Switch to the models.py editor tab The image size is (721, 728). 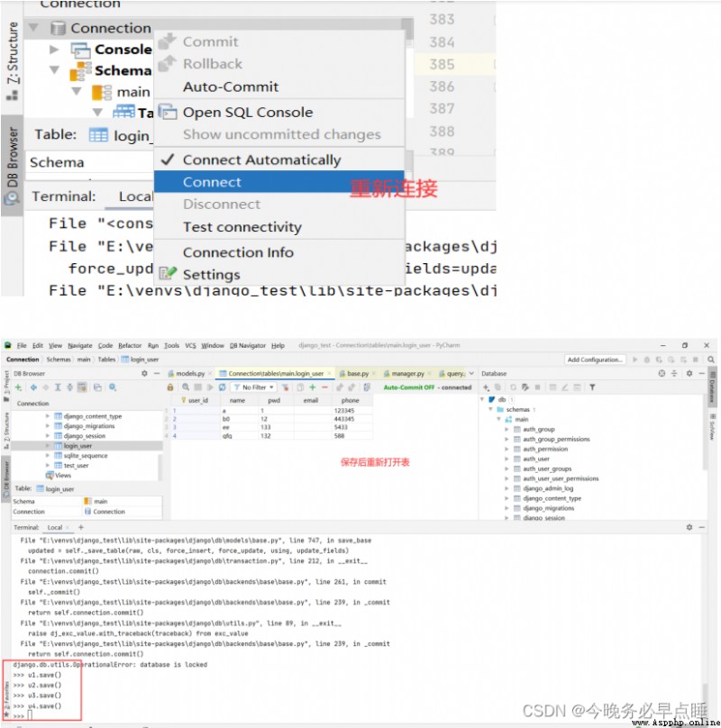click(x=190, y=373)
